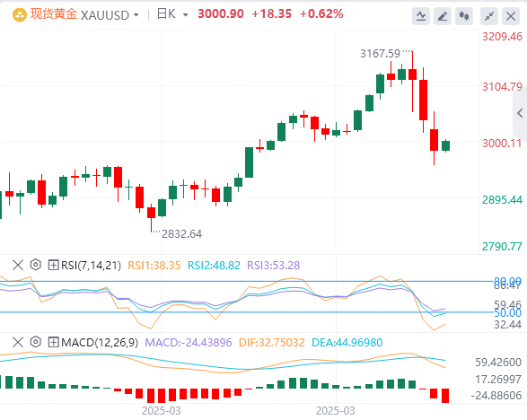Click the latest green candlestick
Screen dimensions: 527x420
[x=445, y=145]
